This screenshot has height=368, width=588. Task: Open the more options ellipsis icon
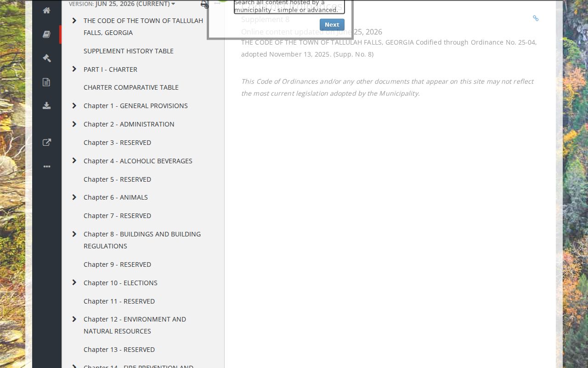46,167
